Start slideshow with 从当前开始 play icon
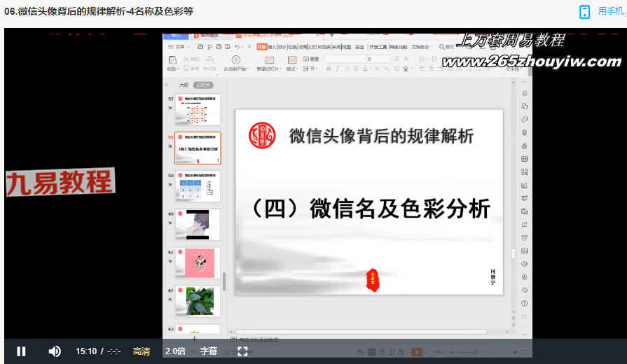 [236, 60]
